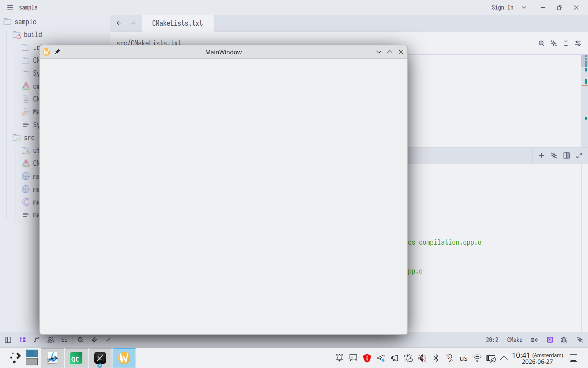Toggle the project panel icon in status bar
This screenshot has width=588, height=368.
23,340
